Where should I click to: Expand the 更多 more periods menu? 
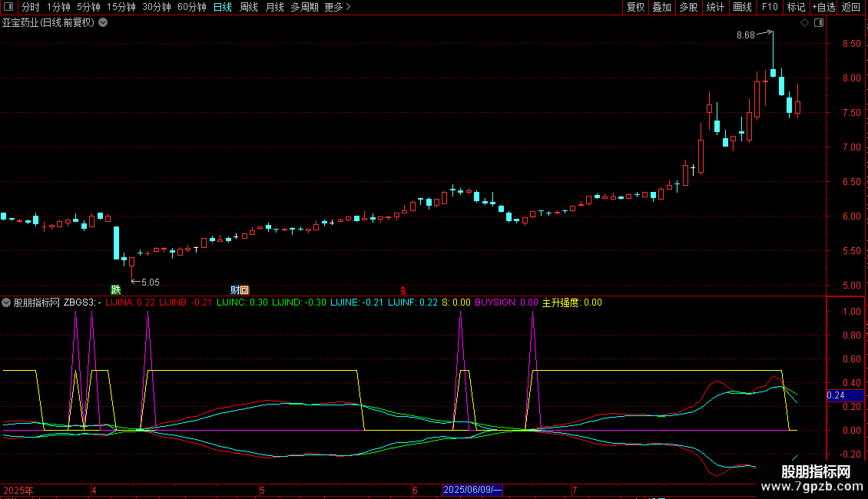(338, 7)
